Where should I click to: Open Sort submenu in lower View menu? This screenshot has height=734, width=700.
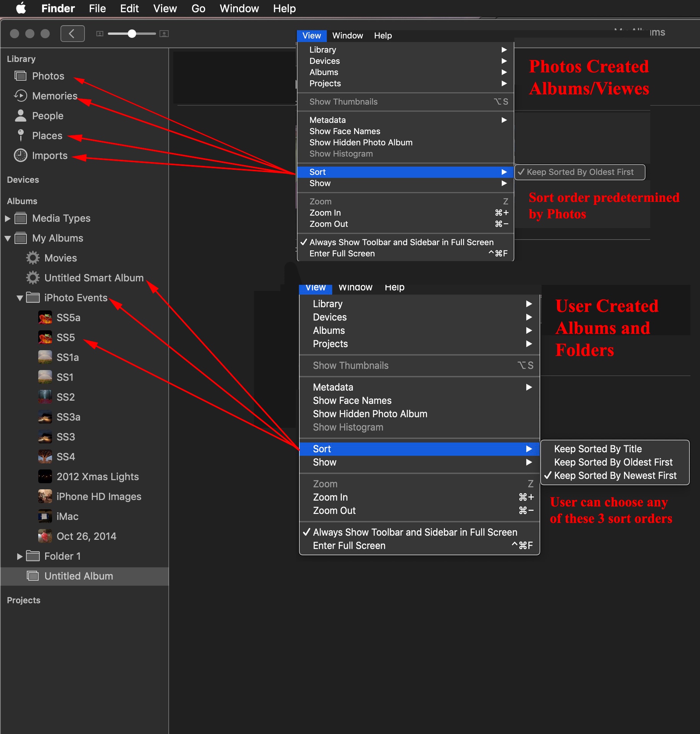(x=420, y=449)
